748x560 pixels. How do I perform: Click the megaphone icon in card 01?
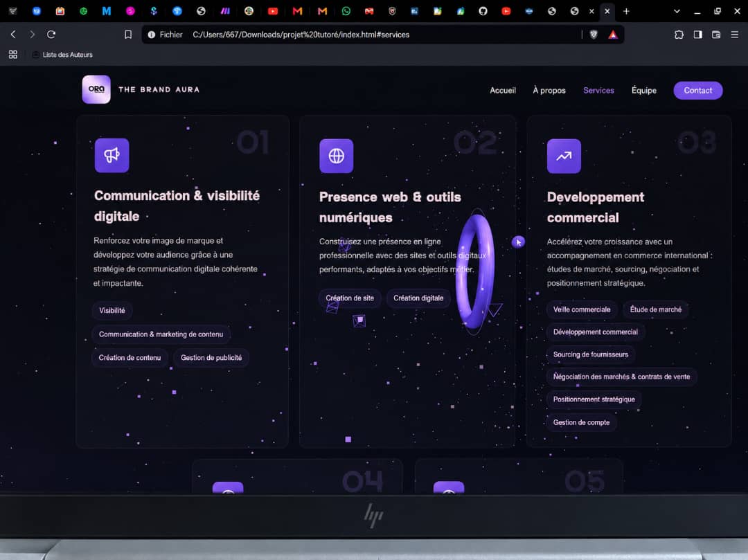pyautogui.click(x=112, y=155)
